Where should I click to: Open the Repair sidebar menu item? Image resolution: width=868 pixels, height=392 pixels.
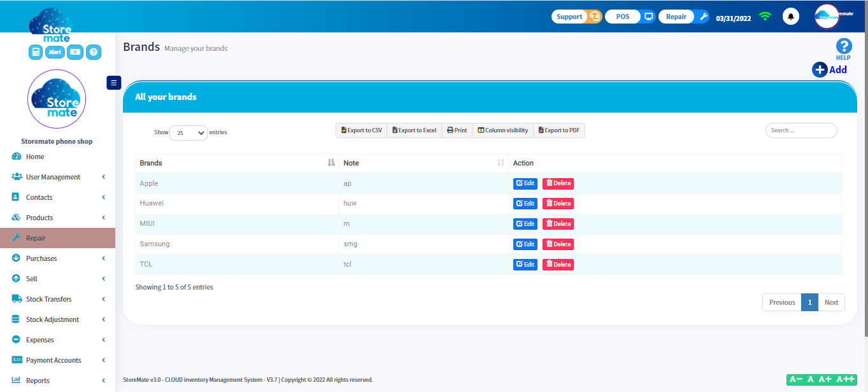click(57, 238)
